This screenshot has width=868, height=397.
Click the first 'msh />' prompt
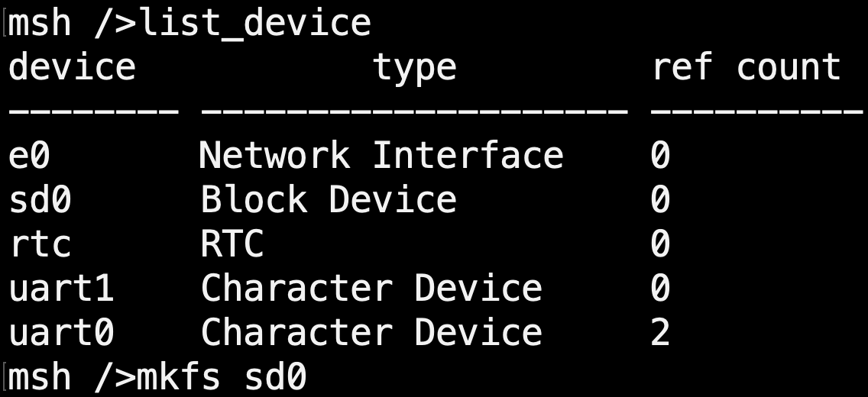[73, 23]
